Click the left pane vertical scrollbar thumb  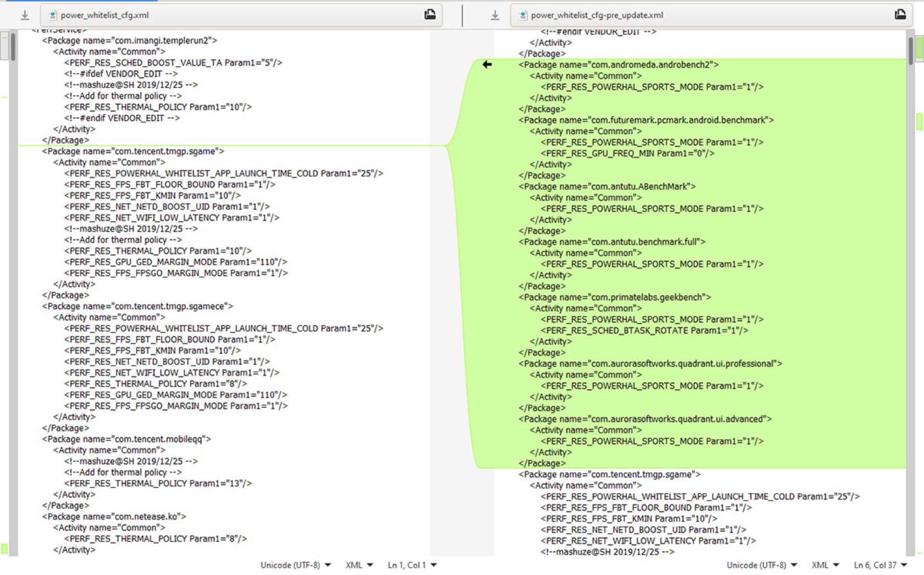(13, 47)
